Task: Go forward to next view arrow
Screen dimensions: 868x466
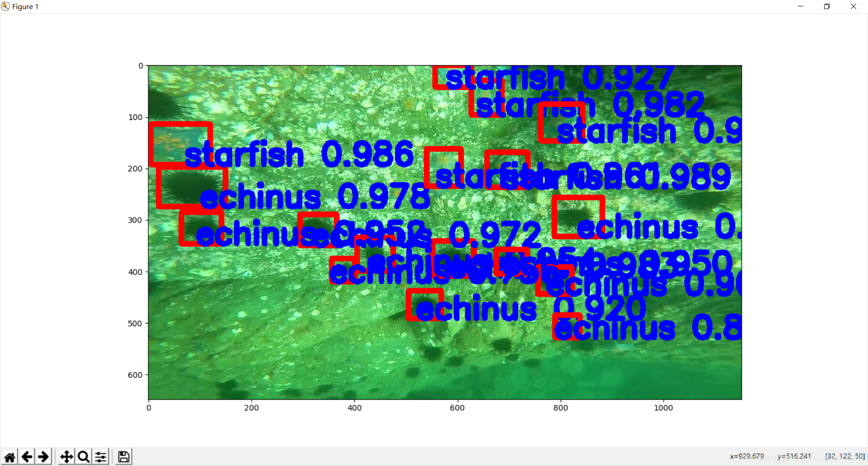Action: coord(43,457)
